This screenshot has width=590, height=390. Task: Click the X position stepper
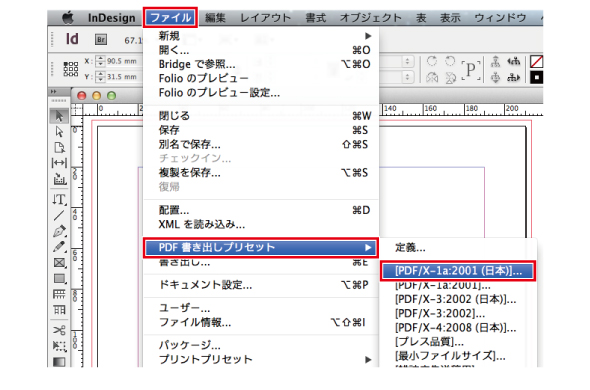[100, 61]
